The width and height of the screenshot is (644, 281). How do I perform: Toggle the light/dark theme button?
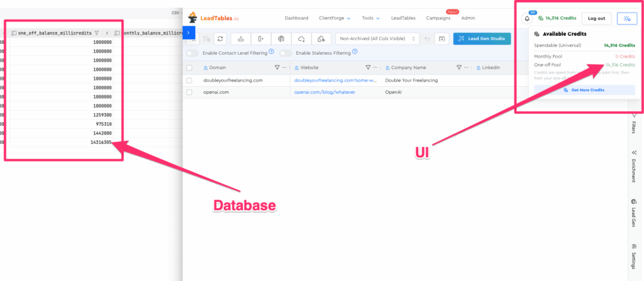pos(627,19)
